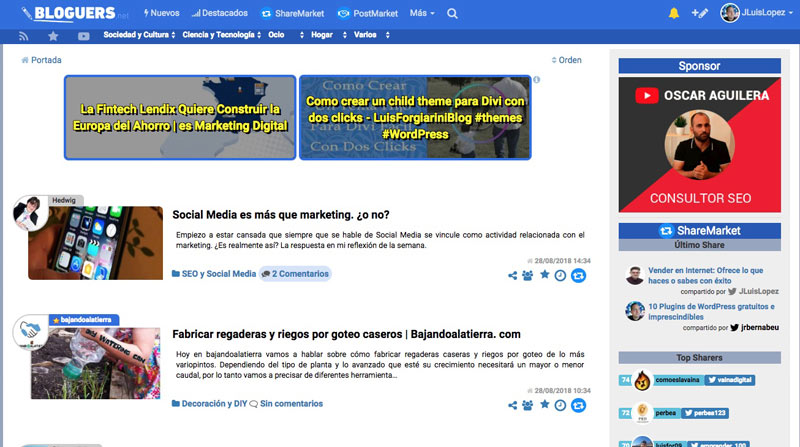Click the Hedwig author name tag

pos(64,201)
